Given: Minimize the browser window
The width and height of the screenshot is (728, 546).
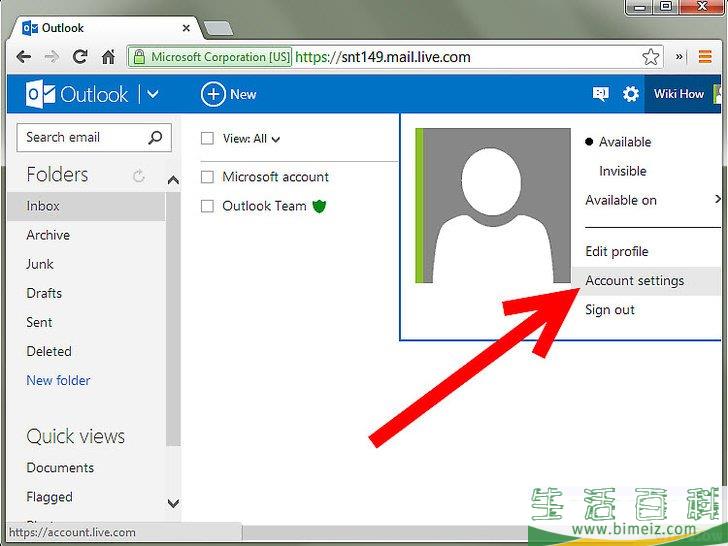Looking at the screenshot, I should [x=640, y=6].
